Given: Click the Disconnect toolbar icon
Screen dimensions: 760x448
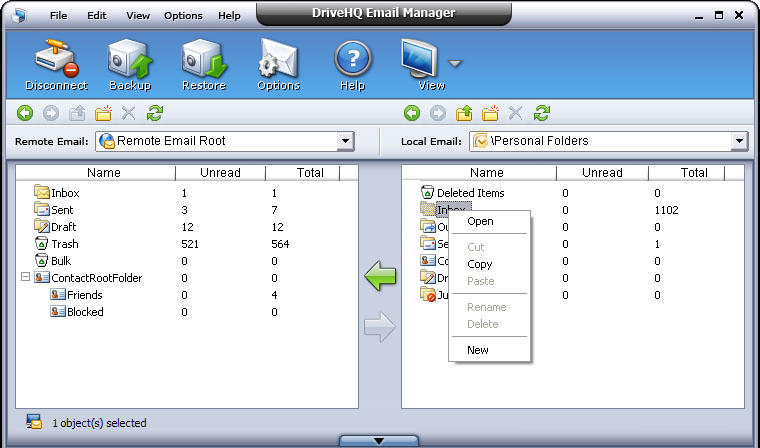Looking at the screenshot, I should pos(56,60).
